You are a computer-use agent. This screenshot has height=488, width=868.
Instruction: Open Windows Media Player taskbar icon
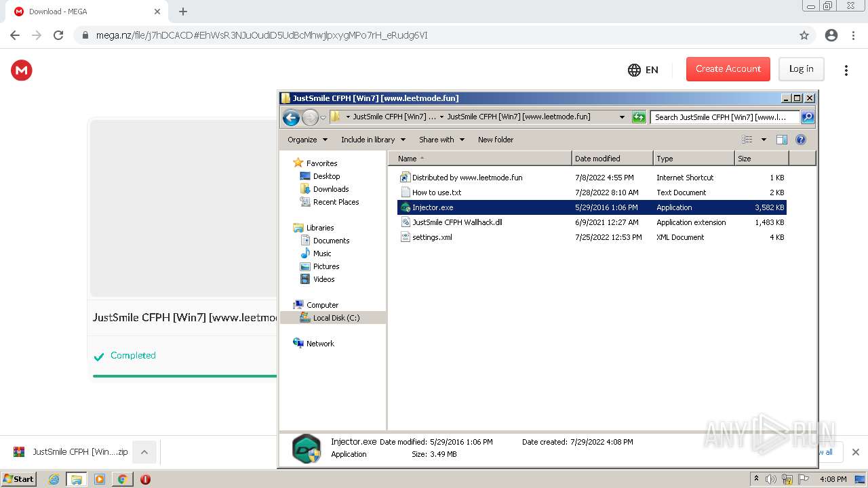pos(100,479)
